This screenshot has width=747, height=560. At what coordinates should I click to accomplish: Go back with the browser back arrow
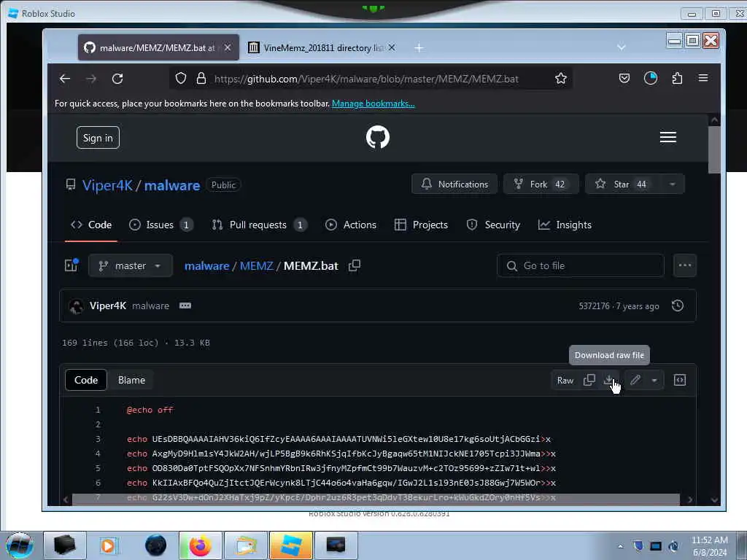[x=65, y=79]
